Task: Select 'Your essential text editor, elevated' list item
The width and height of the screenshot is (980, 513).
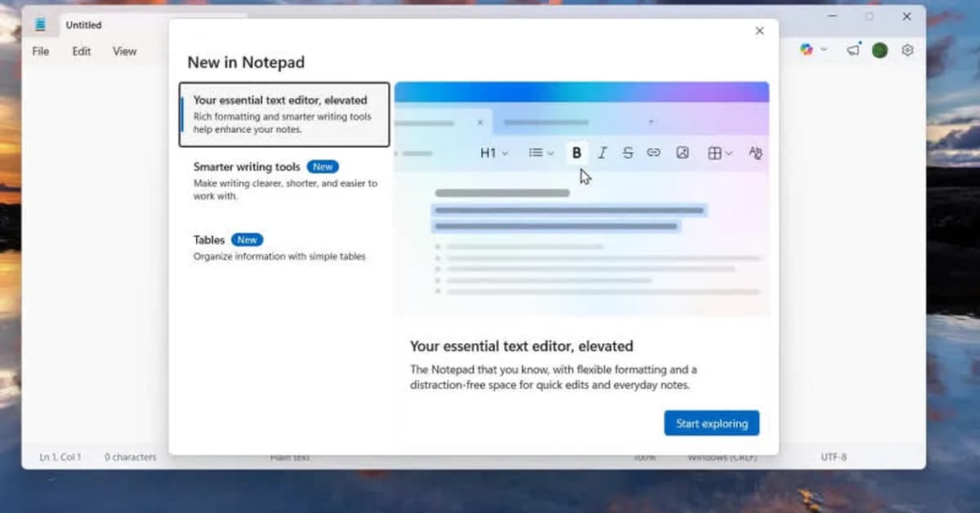Action: click(284, 114)
